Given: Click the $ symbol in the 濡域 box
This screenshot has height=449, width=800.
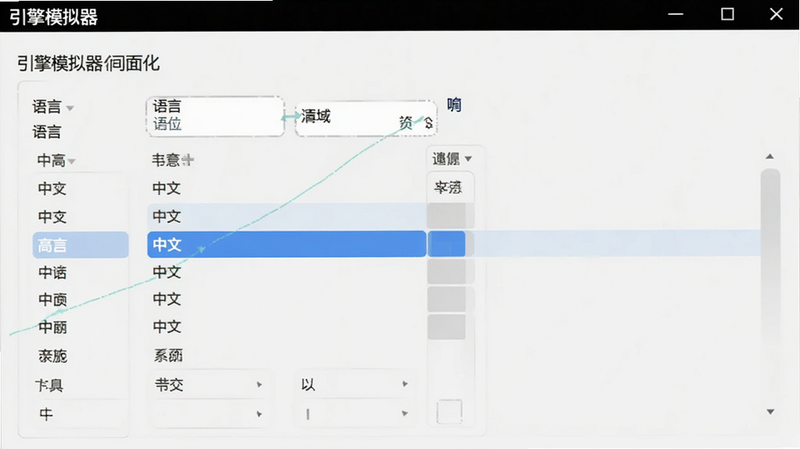Looking at the screenshot, I should [428, 123].
